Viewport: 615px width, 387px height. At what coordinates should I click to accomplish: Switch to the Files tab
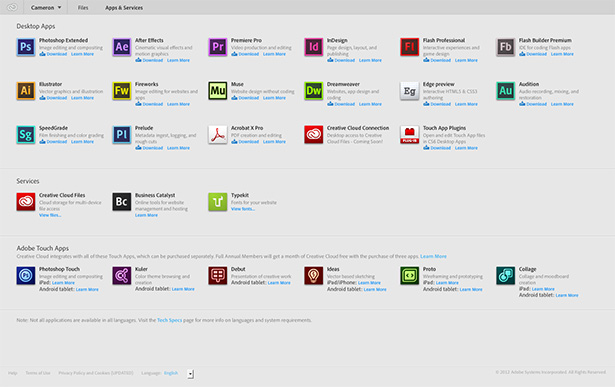coord(83,7)
